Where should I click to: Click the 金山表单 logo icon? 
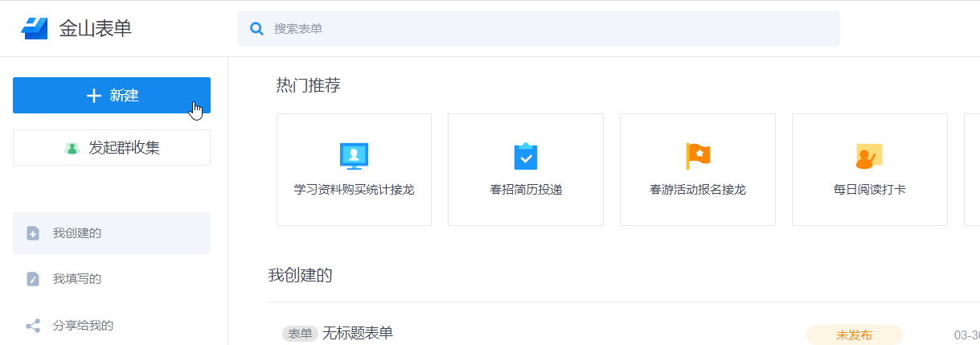(x=35, y=28)
